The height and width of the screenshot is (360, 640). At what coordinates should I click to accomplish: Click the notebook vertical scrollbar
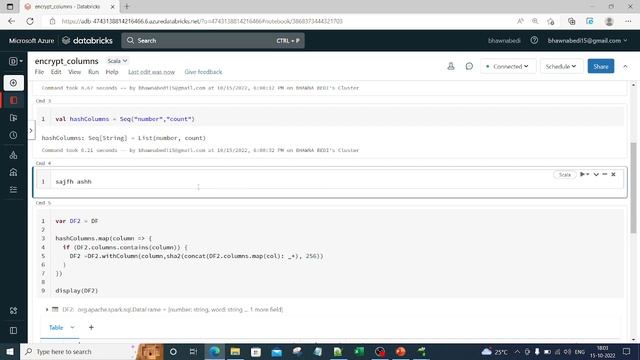tap(633, 188)
